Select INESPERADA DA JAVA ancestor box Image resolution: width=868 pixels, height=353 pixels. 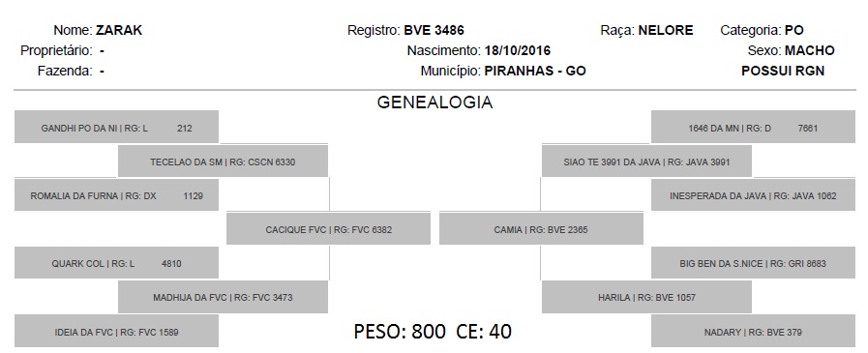tap(753, 195)
